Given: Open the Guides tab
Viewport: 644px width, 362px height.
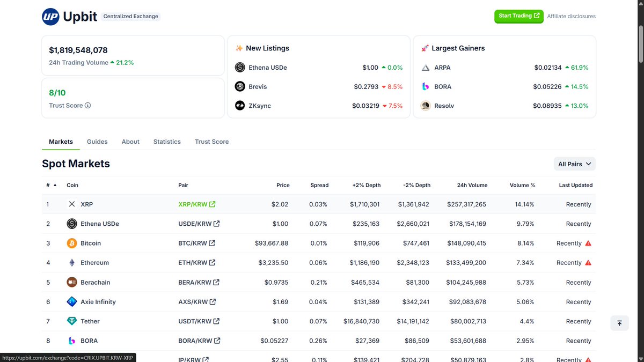Looking at the screenshot, I should [97, 142].
